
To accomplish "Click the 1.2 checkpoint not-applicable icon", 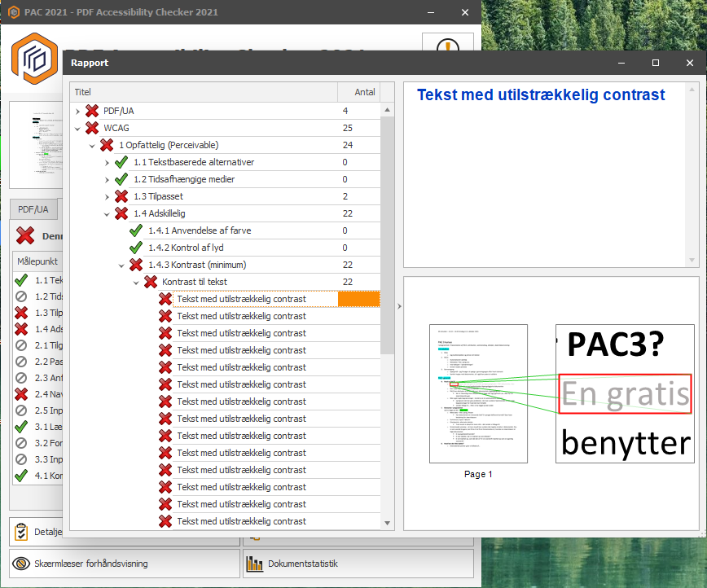I will [x=21, y=296].
